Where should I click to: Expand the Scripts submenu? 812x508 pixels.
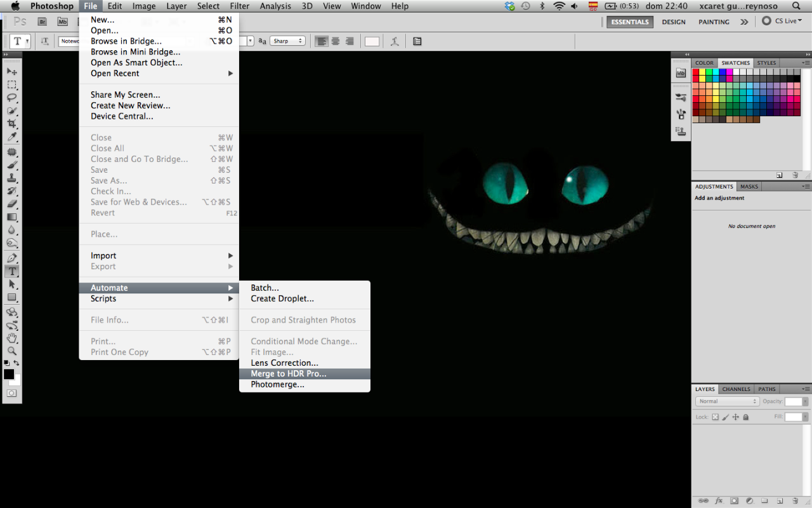click(159, 298)
